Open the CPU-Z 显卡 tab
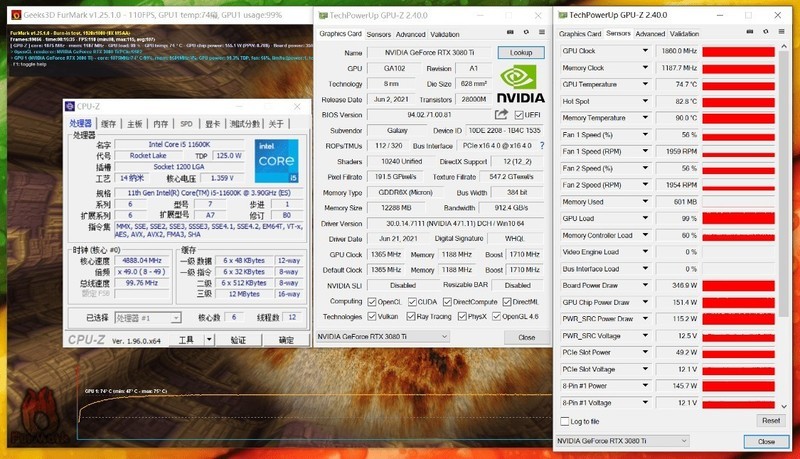800x459 pixels. point(213,124)
